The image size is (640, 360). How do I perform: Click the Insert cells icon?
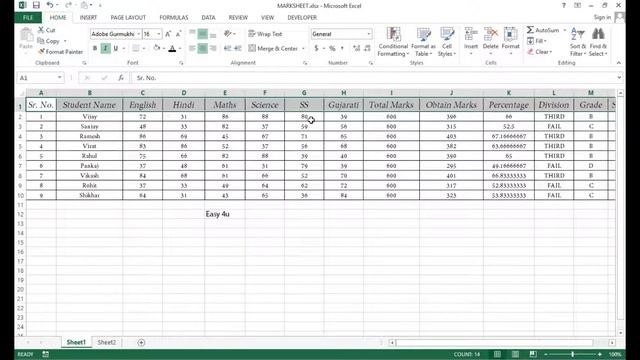tap(471, 34)
